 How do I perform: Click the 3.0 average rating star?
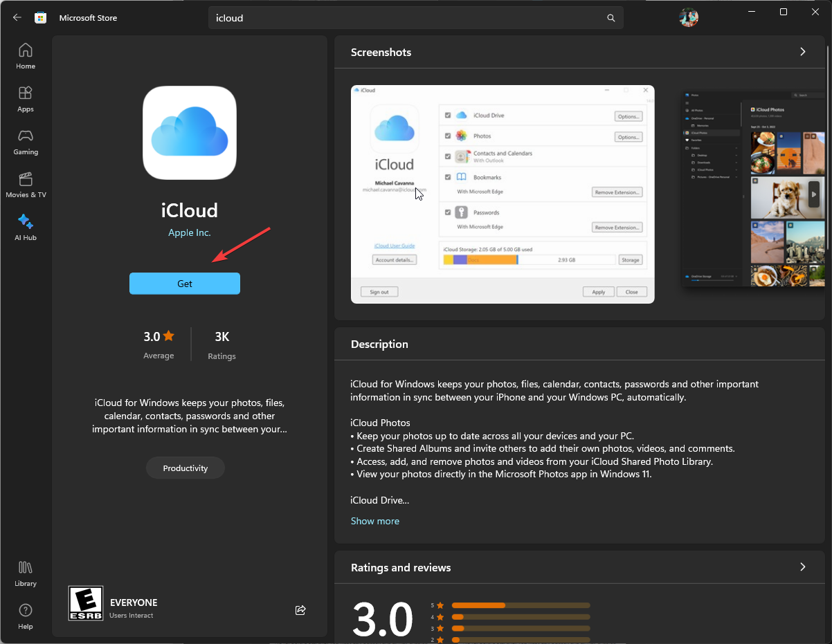coord(169,336)
